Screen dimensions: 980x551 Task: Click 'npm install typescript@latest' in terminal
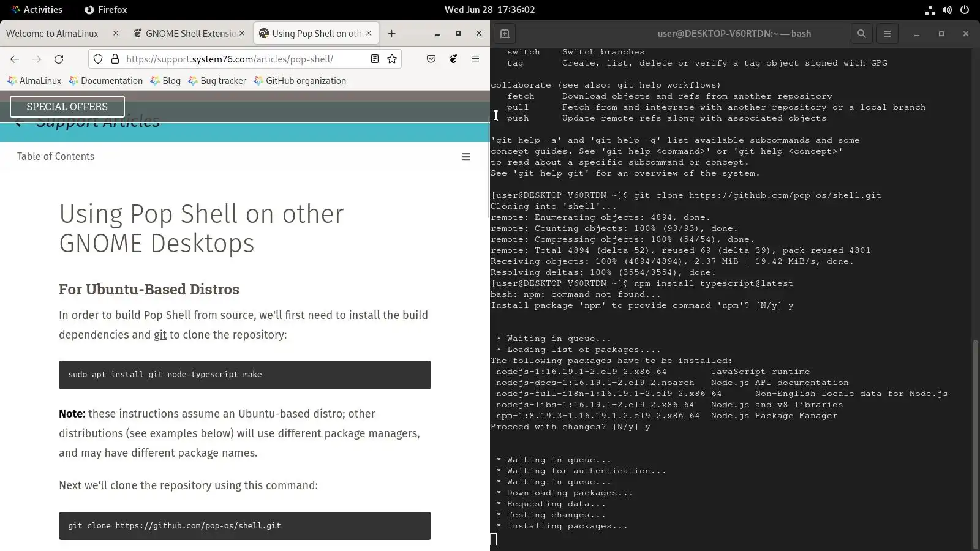click(713, 283)
